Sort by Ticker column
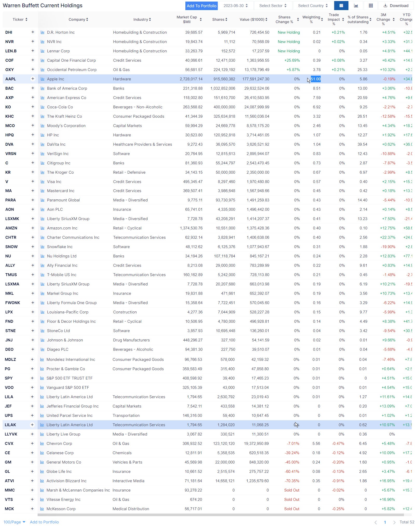Image resolution: width=420 pixels, height=526 pixels. (20, 19)
